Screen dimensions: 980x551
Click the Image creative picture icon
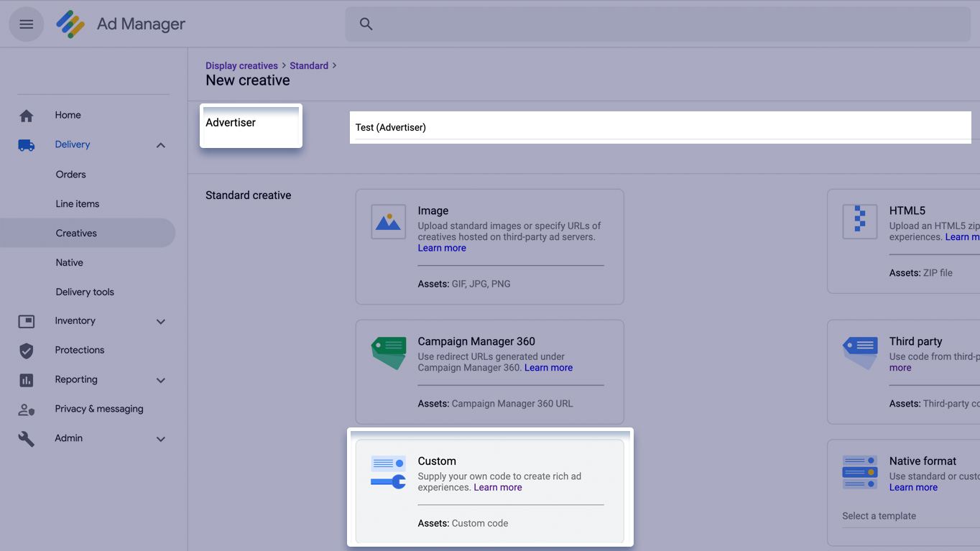tap(389, 222)
